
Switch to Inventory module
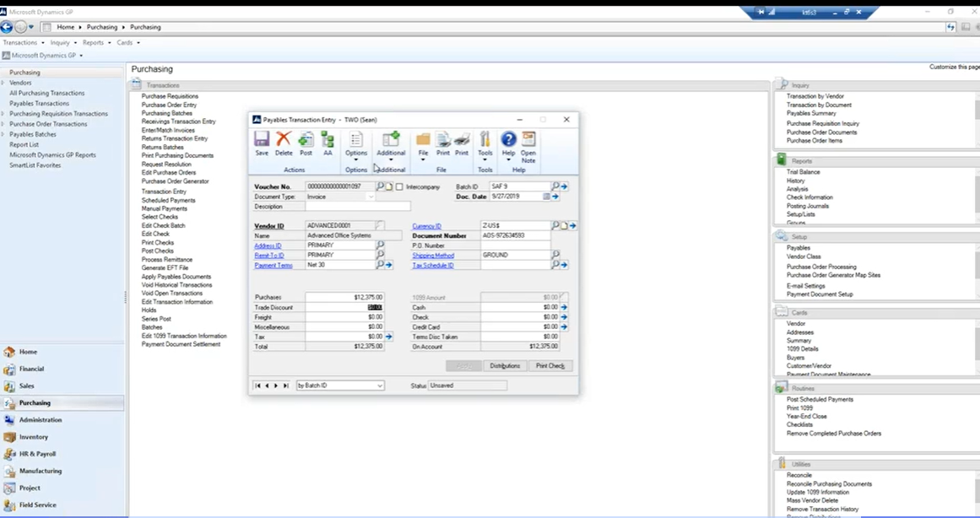[33, 437]
